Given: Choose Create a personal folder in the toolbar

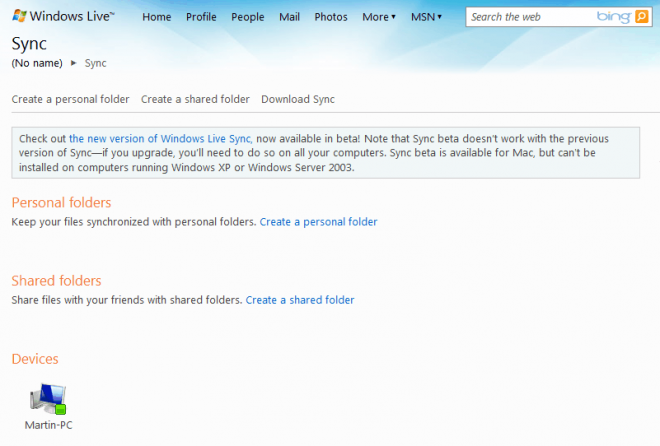Looking at the screenshot, I should point(70,99).
